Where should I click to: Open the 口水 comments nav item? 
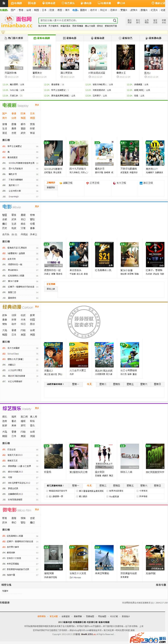121,3
